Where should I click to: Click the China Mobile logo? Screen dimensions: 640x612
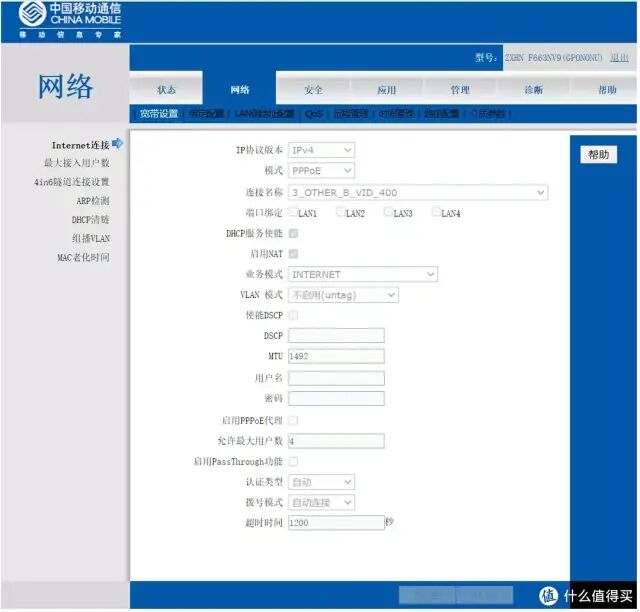coord(70,20)
